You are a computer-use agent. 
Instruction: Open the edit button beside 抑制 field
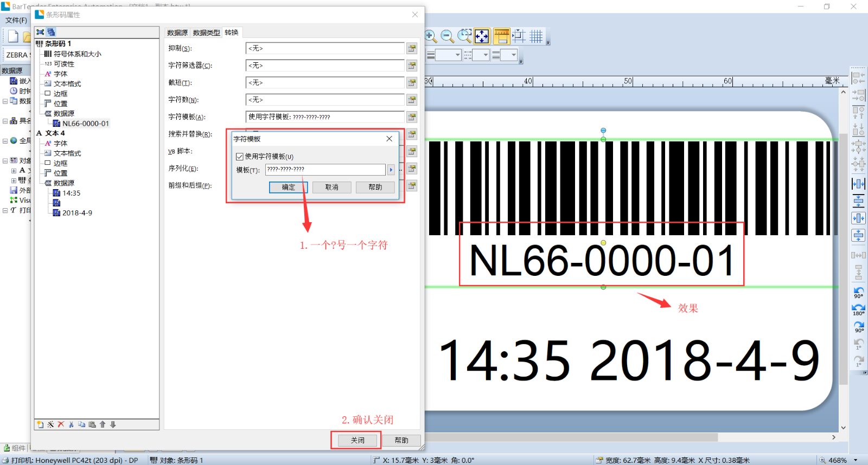412,48
